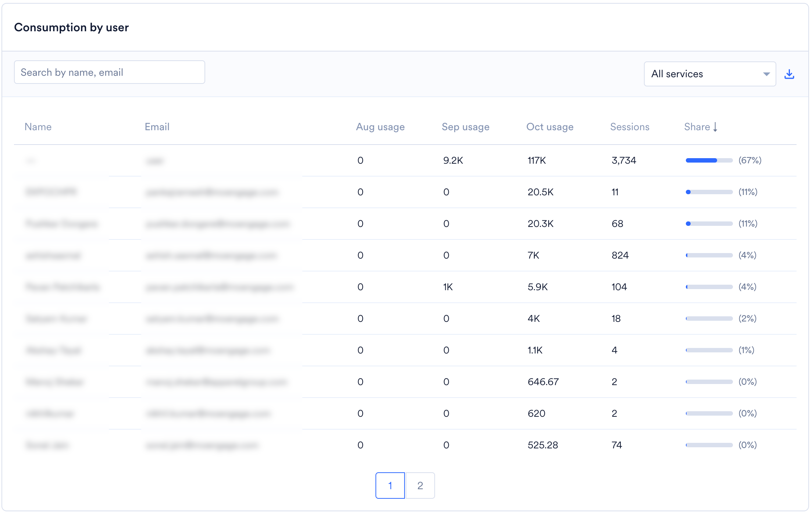Click the 1K Sep usage cell

(x=448, y=287)
